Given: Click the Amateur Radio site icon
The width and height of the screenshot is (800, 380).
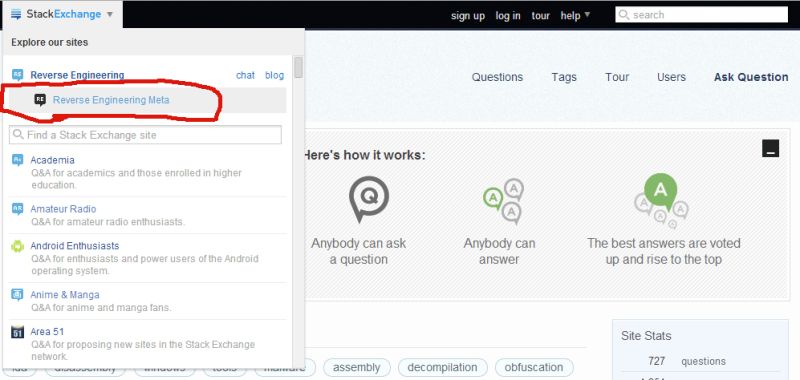Looking at the screenshot, I should click(x=17, y=209).
